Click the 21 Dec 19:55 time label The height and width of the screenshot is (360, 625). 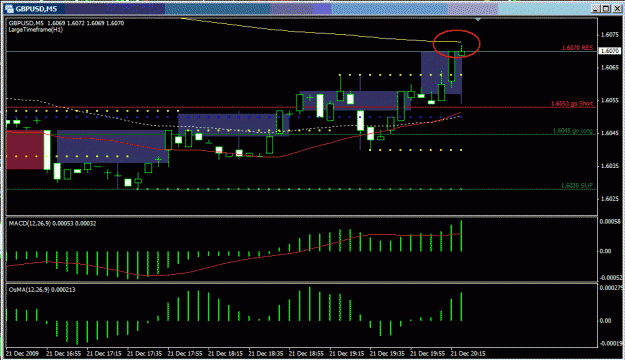coord(427,353)
